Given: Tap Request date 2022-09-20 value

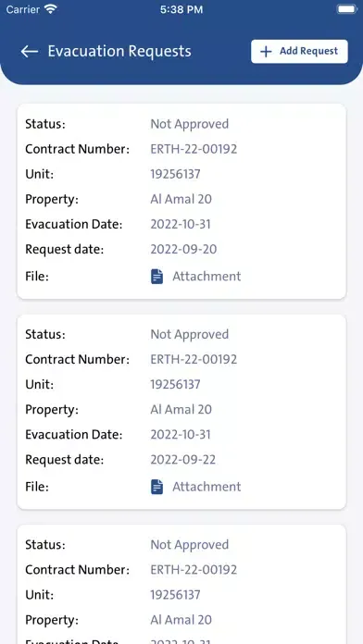Looking at the screenshot, I should click(183, 249).
